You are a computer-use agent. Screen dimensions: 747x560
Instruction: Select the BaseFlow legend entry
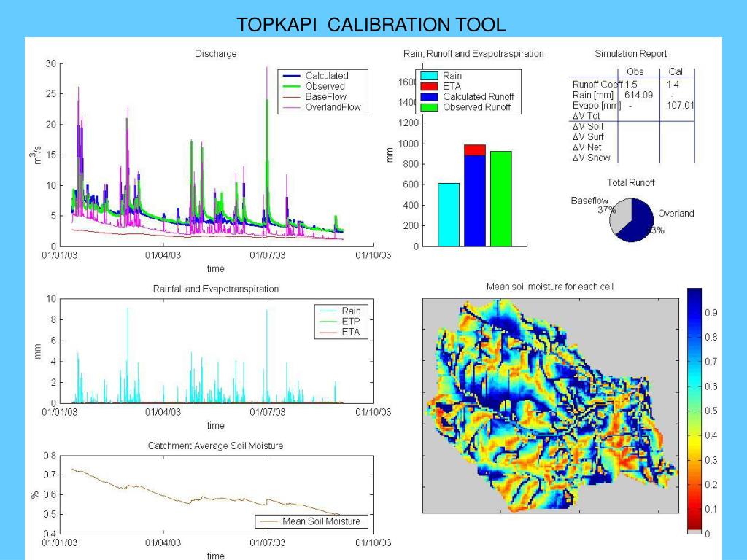(x=314, y=97)
